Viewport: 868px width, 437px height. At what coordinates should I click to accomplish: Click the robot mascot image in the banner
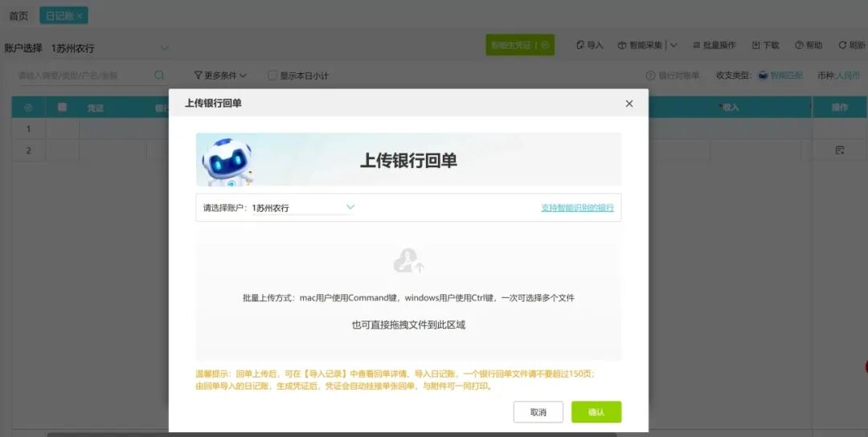[x=227, y=162]
